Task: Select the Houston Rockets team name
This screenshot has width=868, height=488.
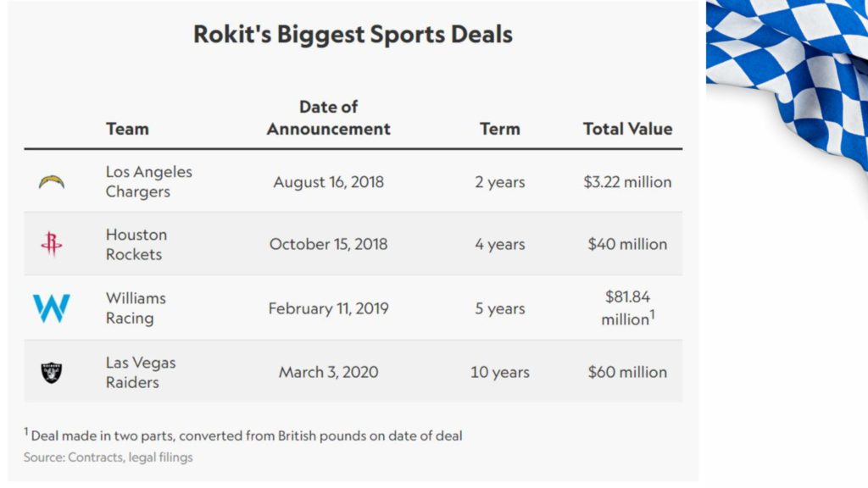Action: tap(136, 245)
